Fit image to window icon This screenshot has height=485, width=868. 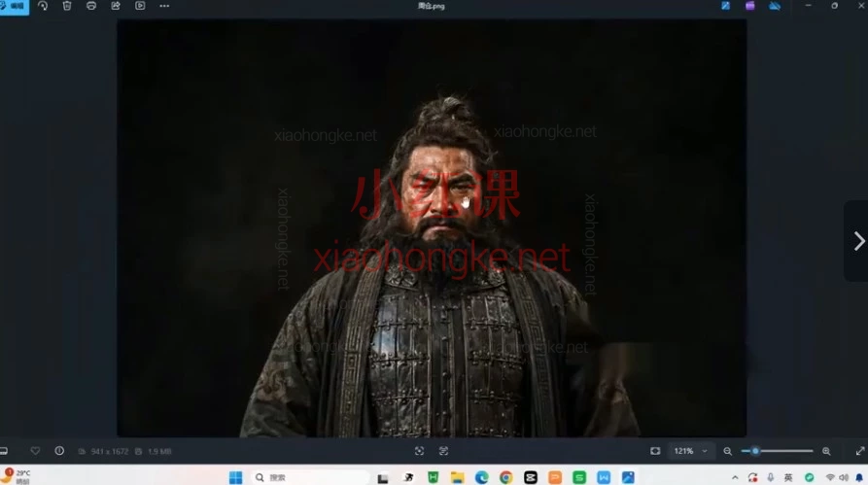[x=655, y=451]
